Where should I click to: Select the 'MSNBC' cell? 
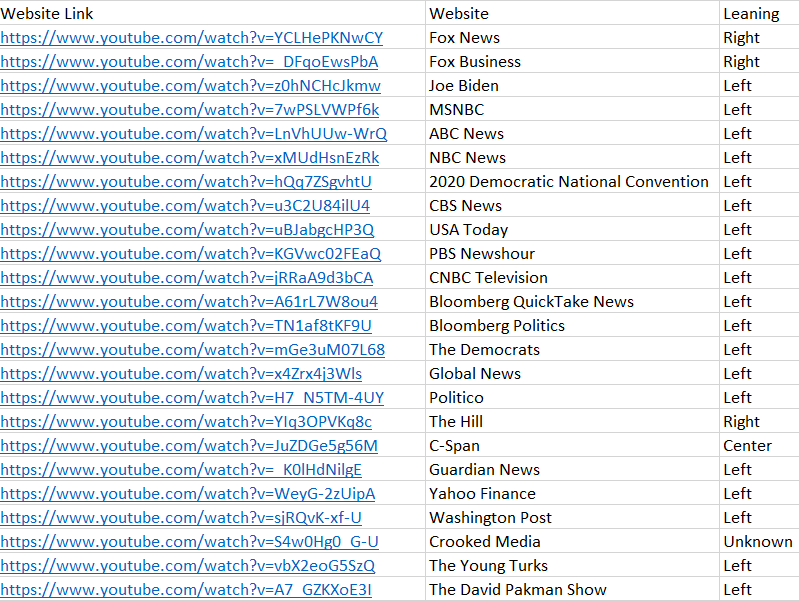572,109
